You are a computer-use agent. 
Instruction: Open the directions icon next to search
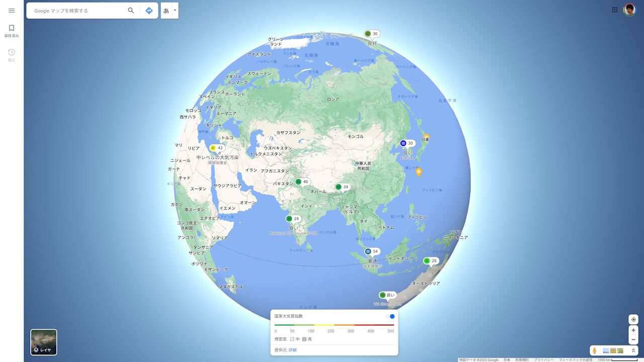[x=149, y=10]
